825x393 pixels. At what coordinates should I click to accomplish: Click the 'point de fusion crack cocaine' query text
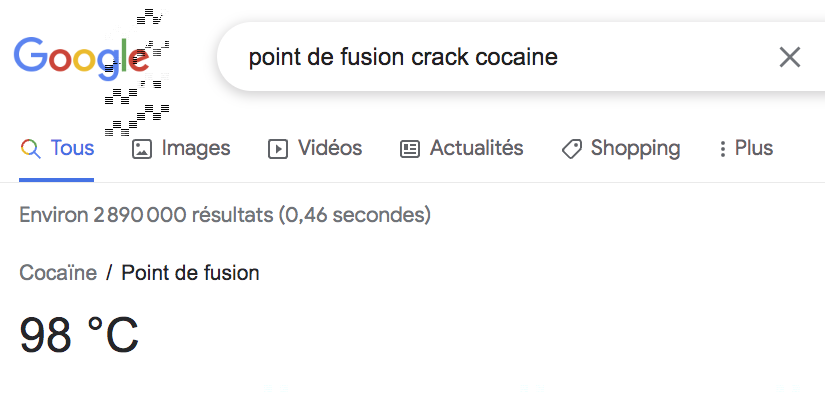(x=403, y=57)
